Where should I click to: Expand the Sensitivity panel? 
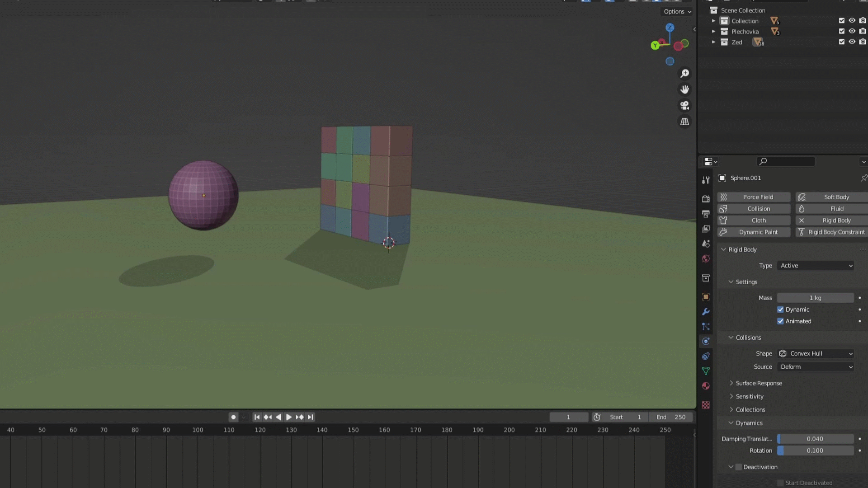(749, 396)
